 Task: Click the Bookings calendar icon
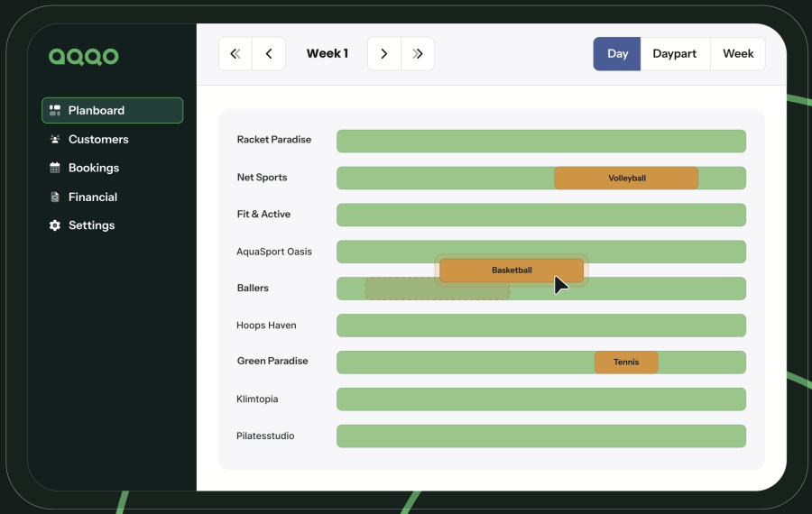point(55,168)
